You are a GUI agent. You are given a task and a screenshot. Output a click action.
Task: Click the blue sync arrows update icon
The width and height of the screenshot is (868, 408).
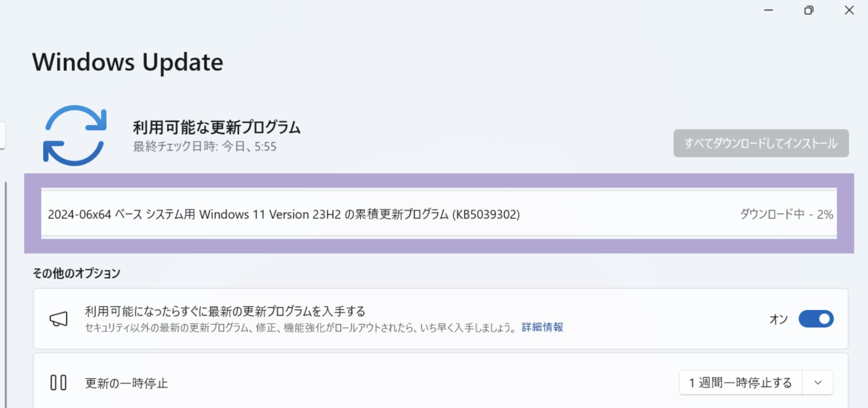pos(75,135)
